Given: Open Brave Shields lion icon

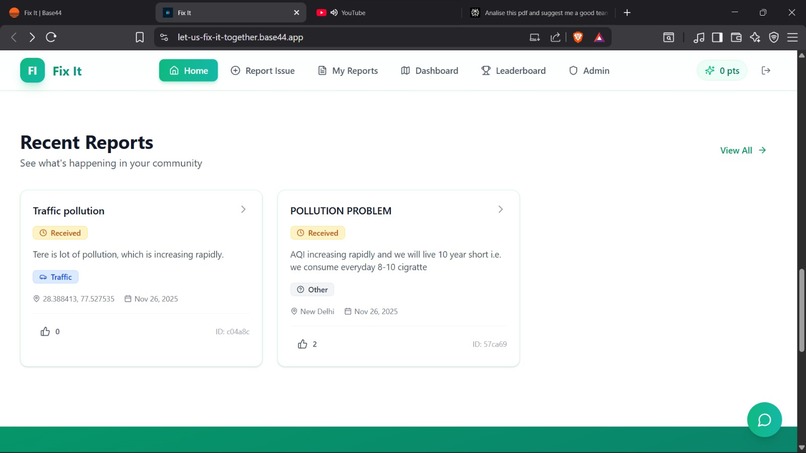Looking at the screenshot, I should pyautogui.click(x=578, y=37).
